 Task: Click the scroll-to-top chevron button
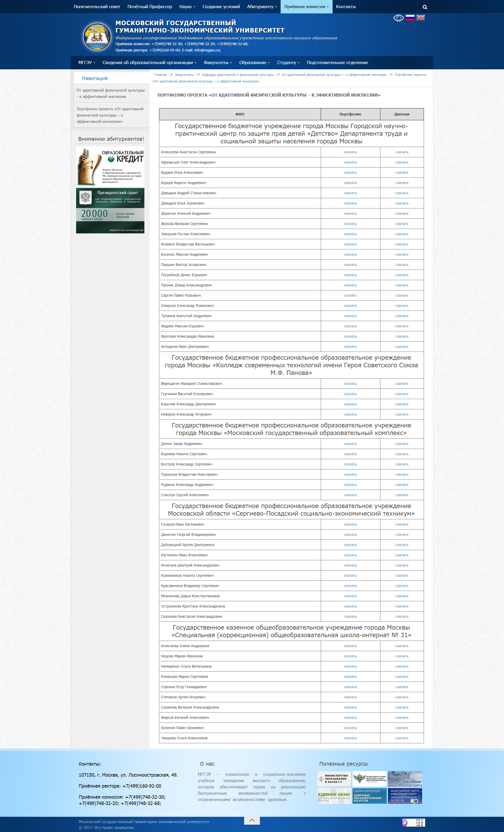[x=252, y=820]
